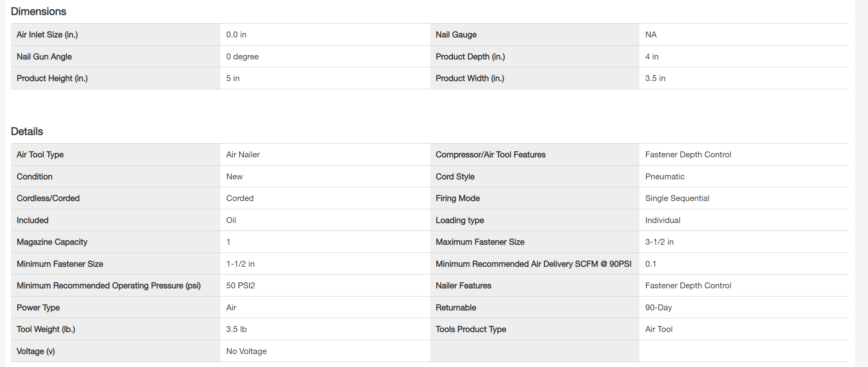Image resolution: width=868 pixels, height=367 pixels.
Task: Select the Air Inlet Size label
Action: (x=47, y=35)
